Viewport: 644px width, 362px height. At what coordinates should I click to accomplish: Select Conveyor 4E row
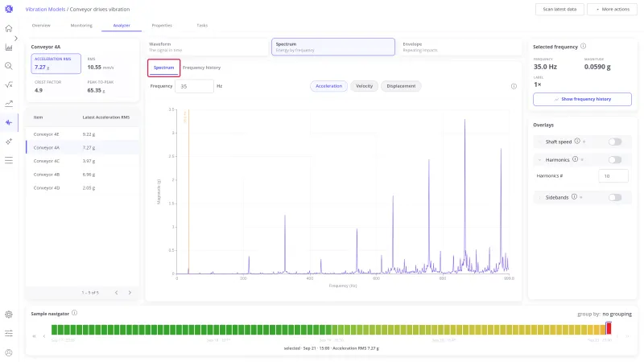pyautogui.click(x=83, y=134)
